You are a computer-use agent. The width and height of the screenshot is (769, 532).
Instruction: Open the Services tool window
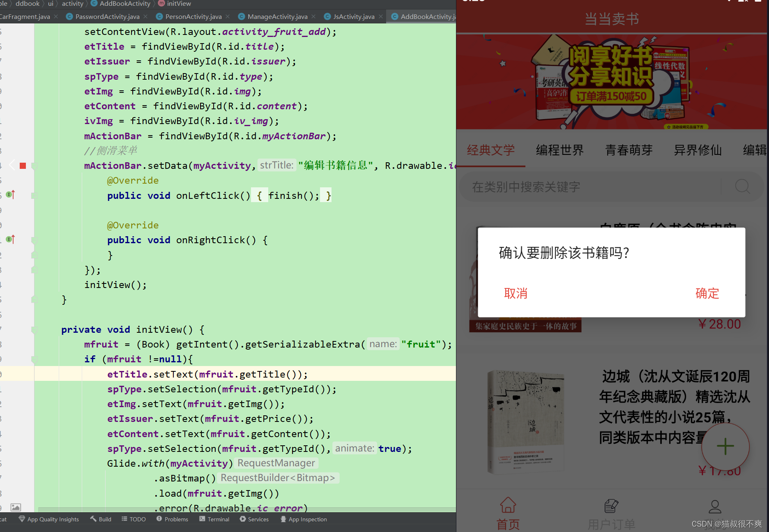pyautogui.click(x=254, y=519)
